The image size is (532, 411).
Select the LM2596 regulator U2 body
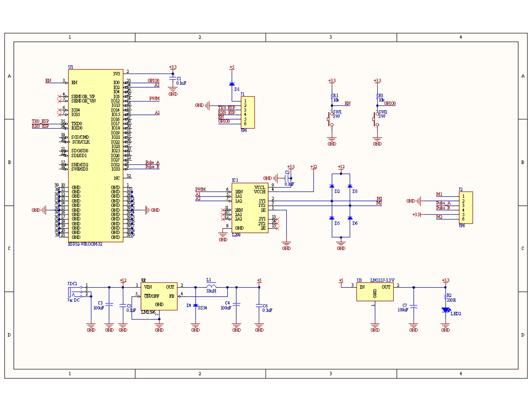tap(159, 296)
